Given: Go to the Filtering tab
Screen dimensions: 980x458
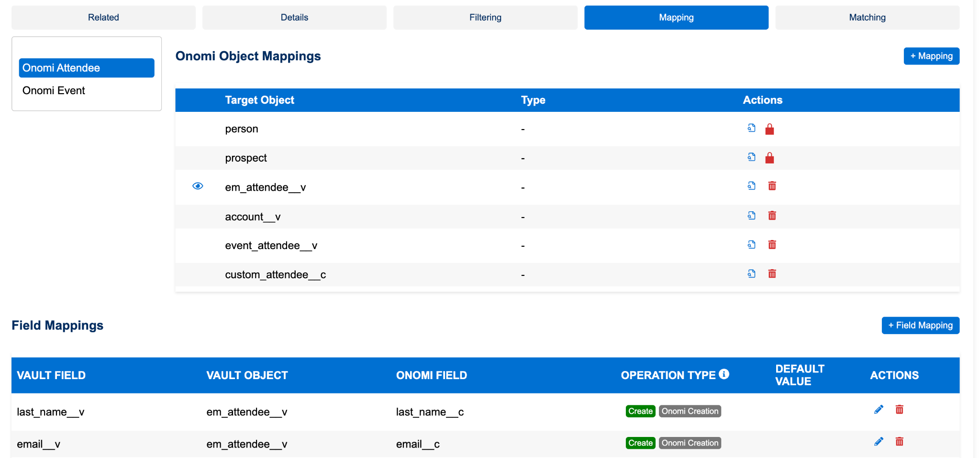Looking at the screenshot, I should (485, 18).
